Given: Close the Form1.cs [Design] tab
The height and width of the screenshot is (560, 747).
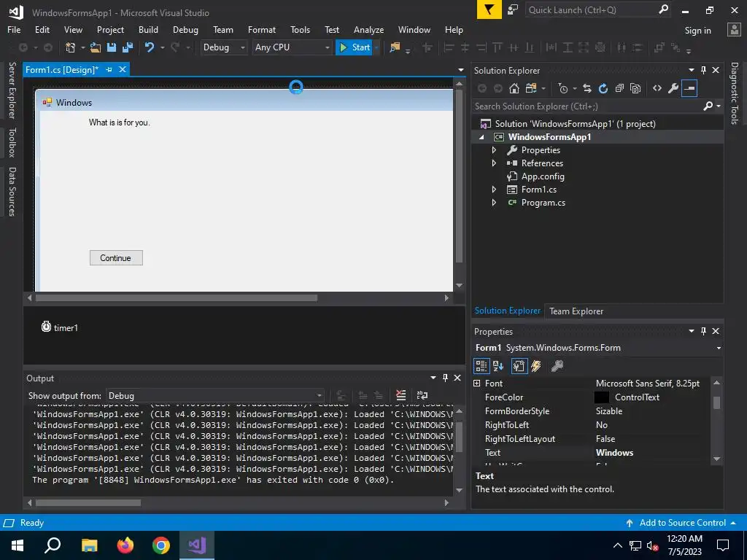Looking at the screenshot, I should tap(123, 69).
